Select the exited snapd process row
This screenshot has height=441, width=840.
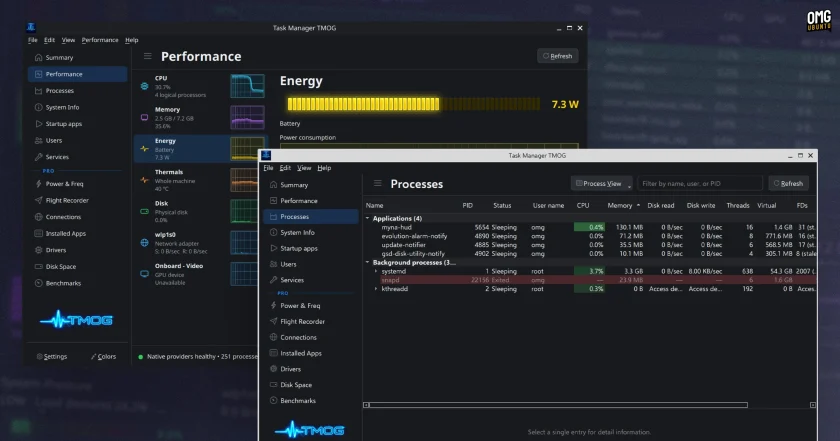click(590, 280)
